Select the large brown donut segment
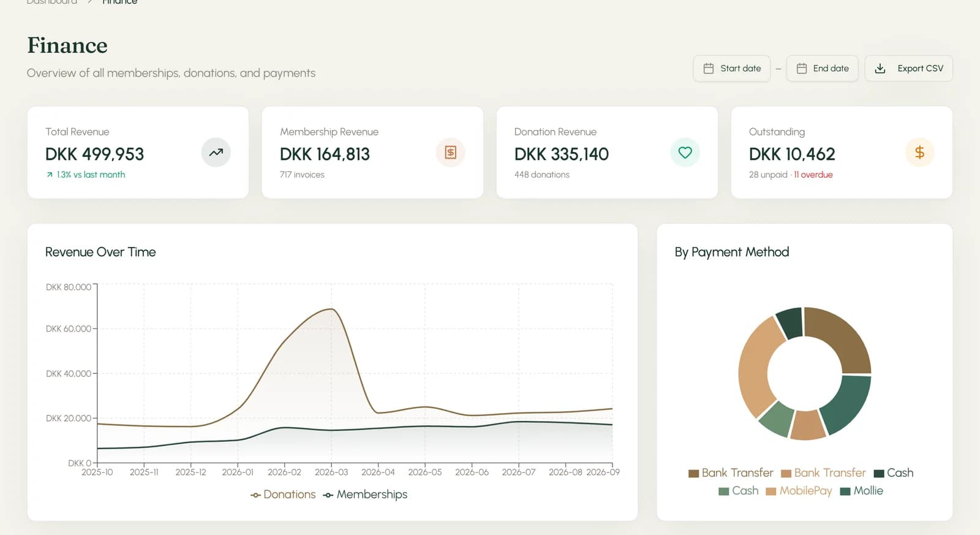The width and height of the screenshot is (980, 535). point(841,338)
